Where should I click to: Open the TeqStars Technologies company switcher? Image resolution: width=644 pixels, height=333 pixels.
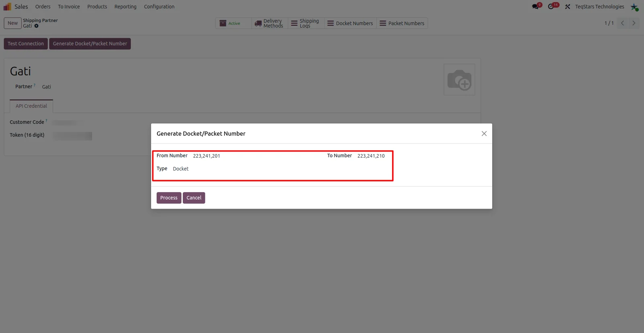pos(599,6)
